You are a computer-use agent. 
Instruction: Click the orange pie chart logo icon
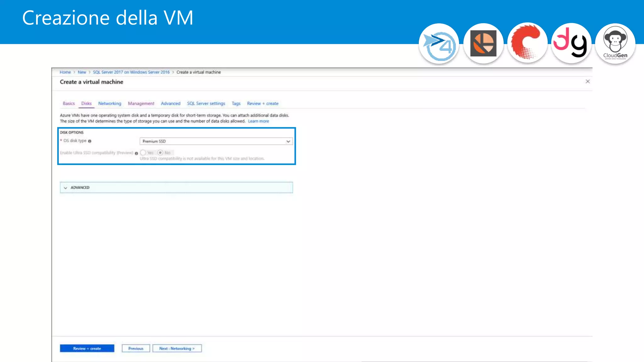click(483, 44)
